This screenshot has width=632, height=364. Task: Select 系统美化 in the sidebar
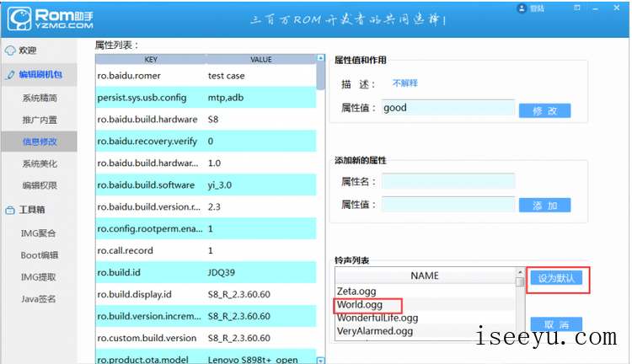pyautogui.click(x=39, y=163)
